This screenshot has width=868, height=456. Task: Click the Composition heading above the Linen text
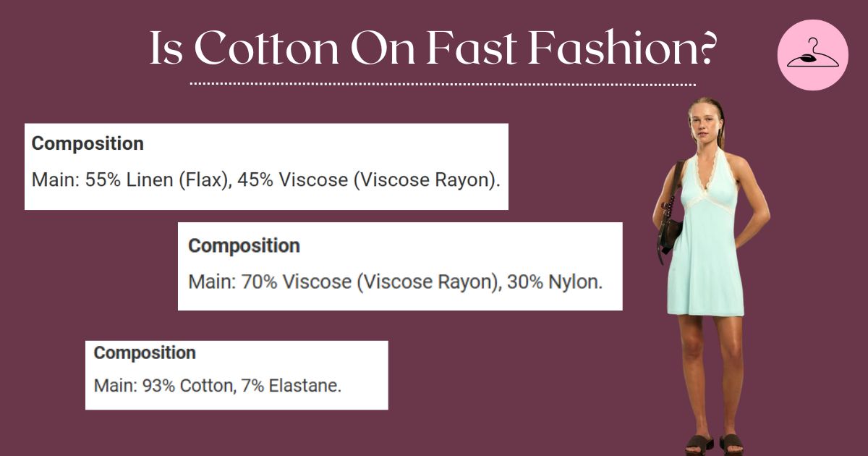pos(88,143)
